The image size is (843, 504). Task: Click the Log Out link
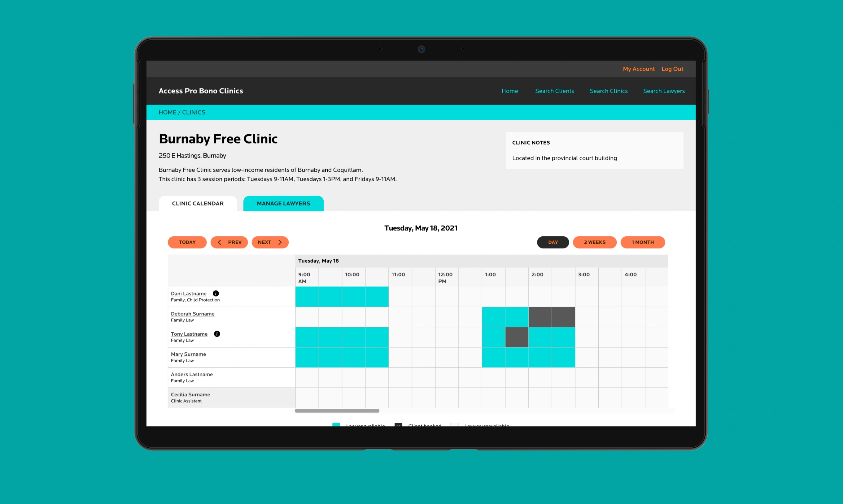click(x=672, y=68)
